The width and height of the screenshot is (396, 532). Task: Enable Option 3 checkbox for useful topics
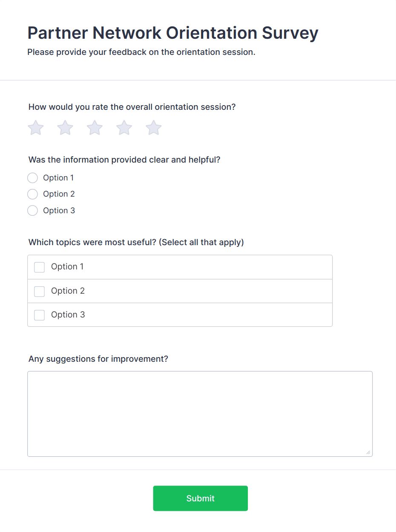tap(40, 315)
